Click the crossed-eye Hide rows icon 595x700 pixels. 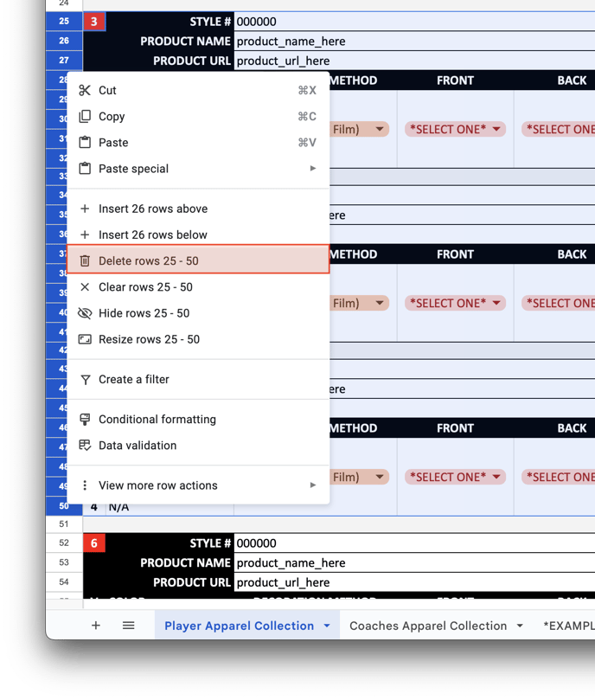(x=85, y=313)
